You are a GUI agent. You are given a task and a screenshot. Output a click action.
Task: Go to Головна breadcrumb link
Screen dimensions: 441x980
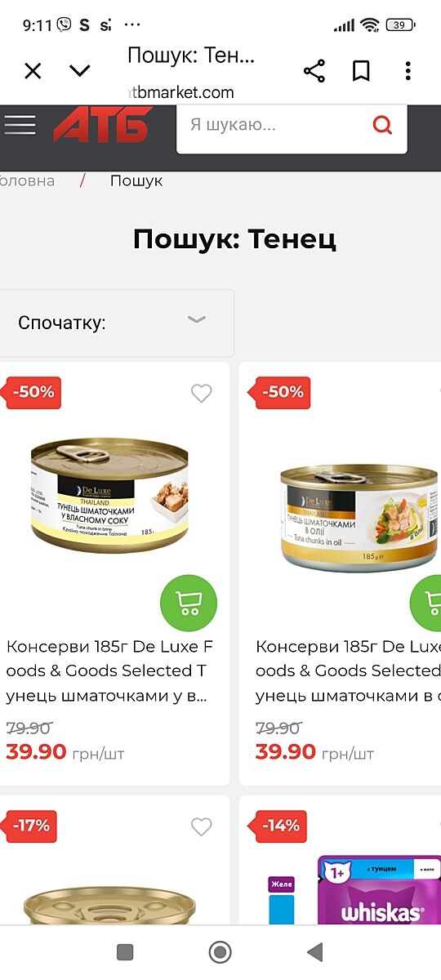[x=27, y=180]
